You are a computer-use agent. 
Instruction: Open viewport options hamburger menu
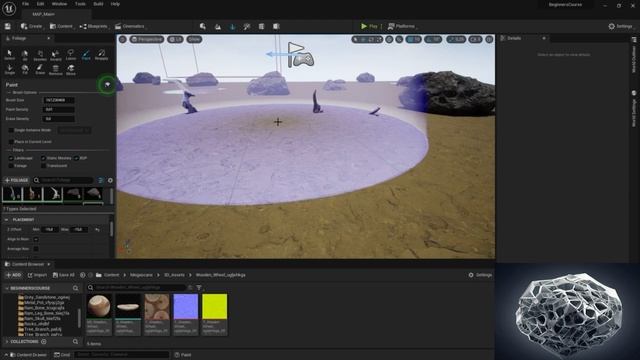[122, 39]
